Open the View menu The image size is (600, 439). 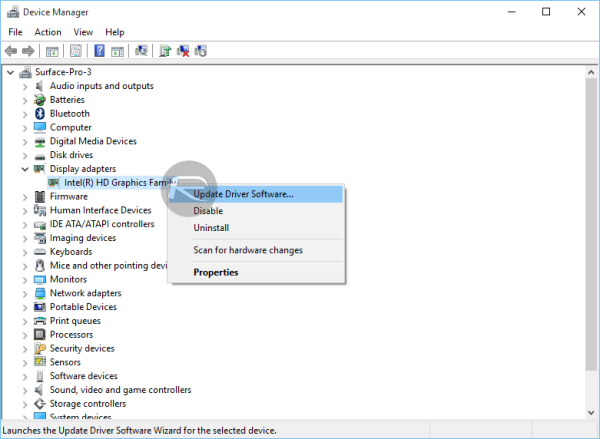83,32
